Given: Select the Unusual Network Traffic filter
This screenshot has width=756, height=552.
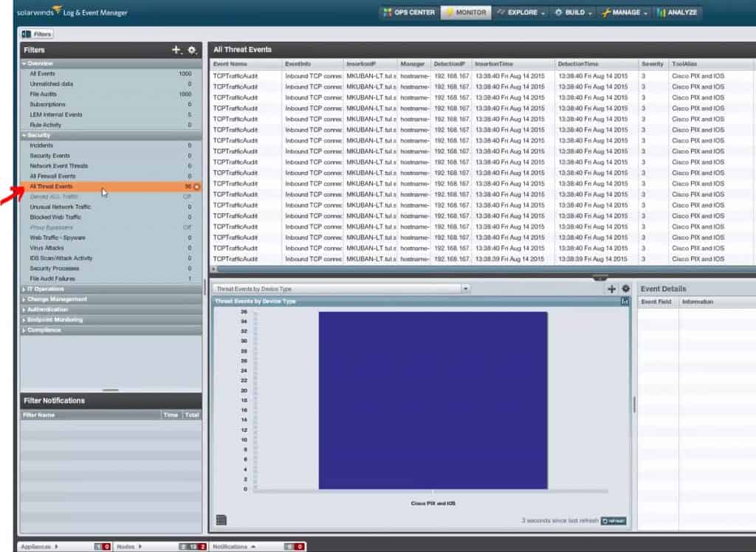Looking at the screenshot, I should 111,207.
